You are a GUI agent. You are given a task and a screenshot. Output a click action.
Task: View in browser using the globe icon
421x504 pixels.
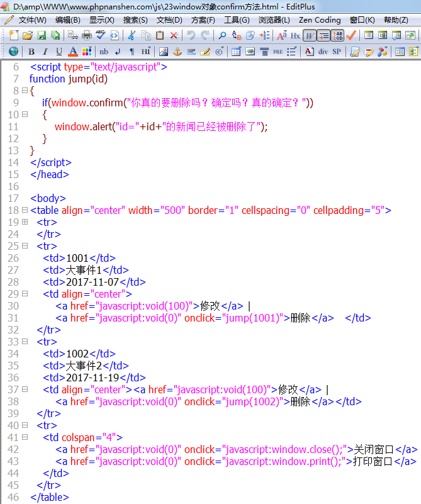pyautogui.click(x=13, y=51)
